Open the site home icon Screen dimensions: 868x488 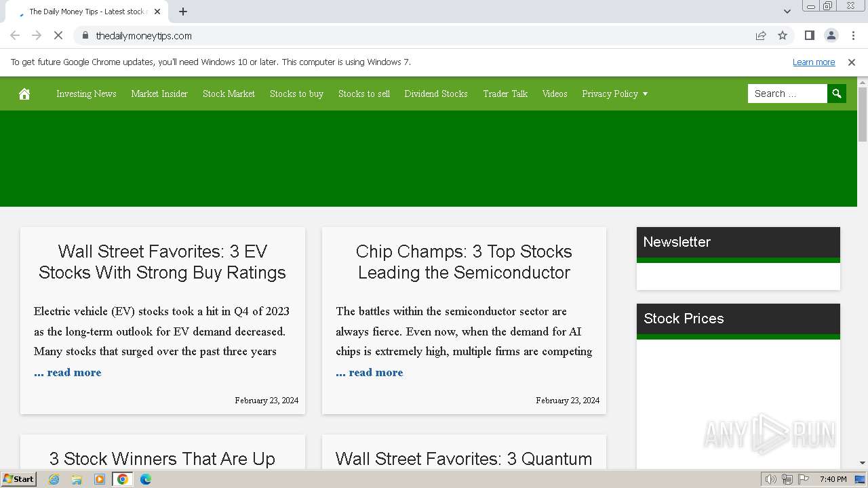pyautogui.click(x=24, y=94)
